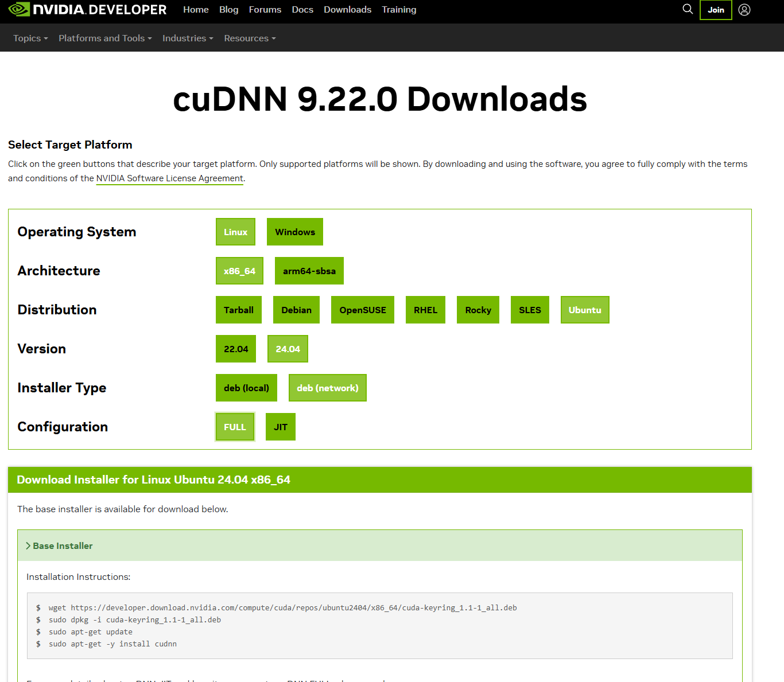
Task: Open the user account profile icon
Action: 744,10
